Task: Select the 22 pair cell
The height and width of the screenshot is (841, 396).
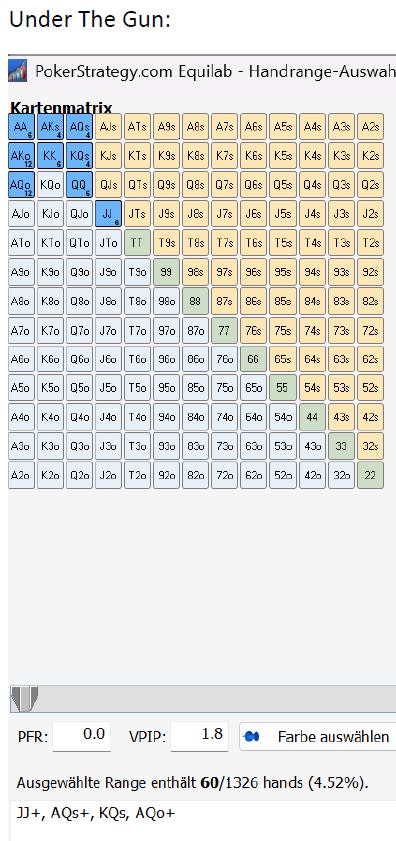Action: (x=370, y=475)
